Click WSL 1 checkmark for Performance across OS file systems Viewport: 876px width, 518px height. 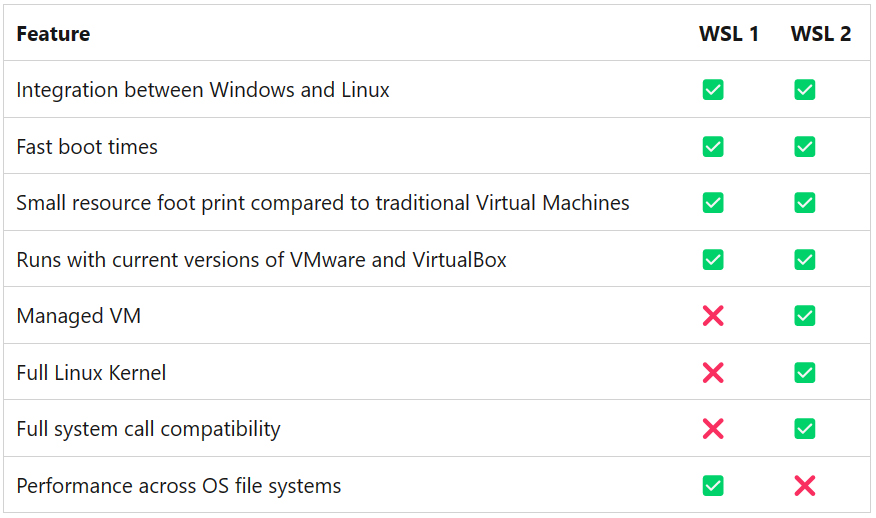click(x=713, y=486)
